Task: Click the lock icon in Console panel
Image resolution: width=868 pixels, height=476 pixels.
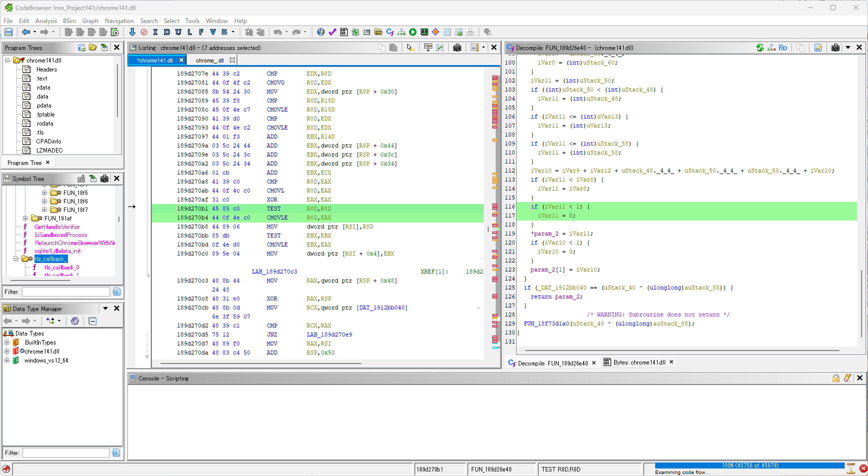Action: [x=836, y=378]
